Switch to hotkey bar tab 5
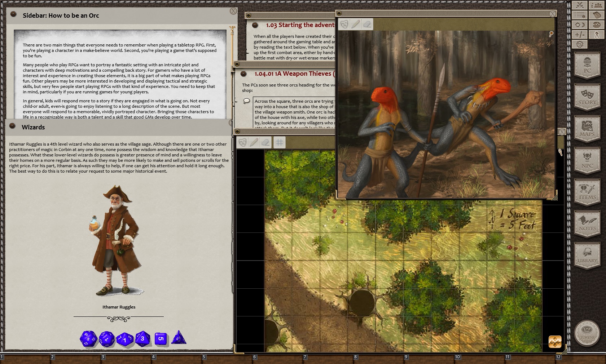606x364 pixels. click(204, 357)
